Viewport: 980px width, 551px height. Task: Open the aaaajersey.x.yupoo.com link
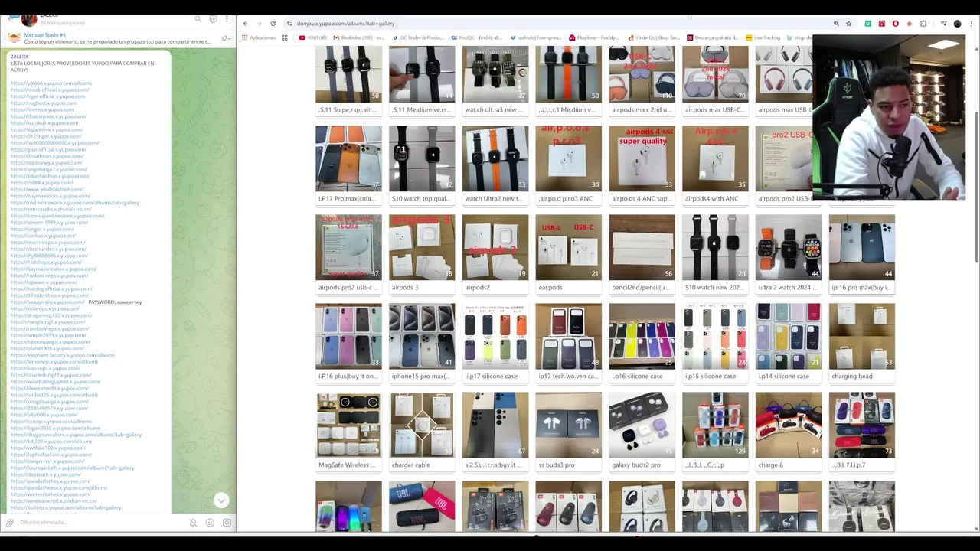coord(47,302)
